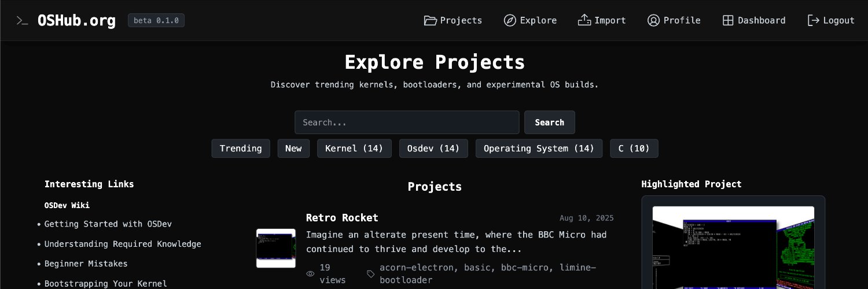Click the Explore compass icon
The height and width of the screenshot is (289, 868).
point(510,21)
